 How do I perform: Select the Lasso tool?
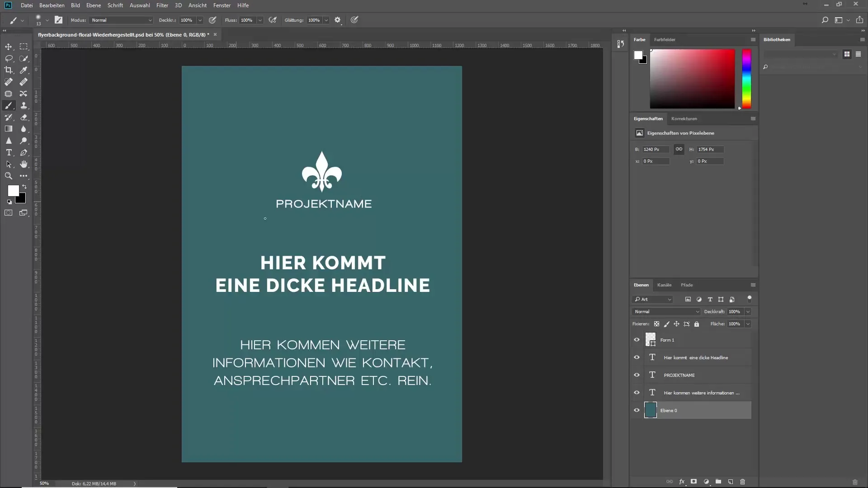[x=9, y=58]
